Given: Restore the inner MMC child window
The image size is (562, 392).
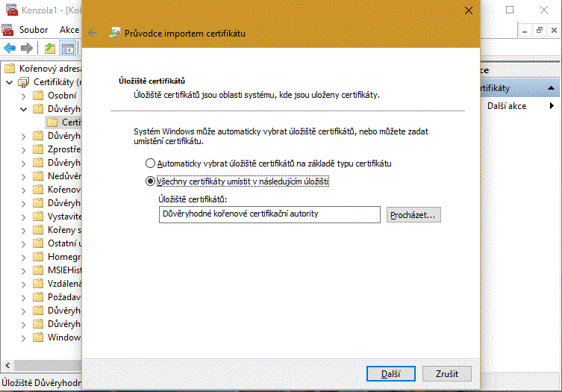Looking at the screenshot, I should [x=540, y=30].
